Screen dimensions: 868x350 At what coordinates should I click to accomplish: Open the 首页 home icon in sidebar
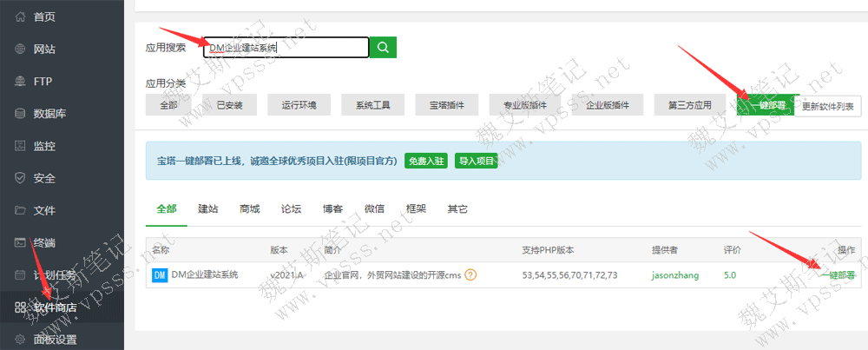tap(20, 17)
